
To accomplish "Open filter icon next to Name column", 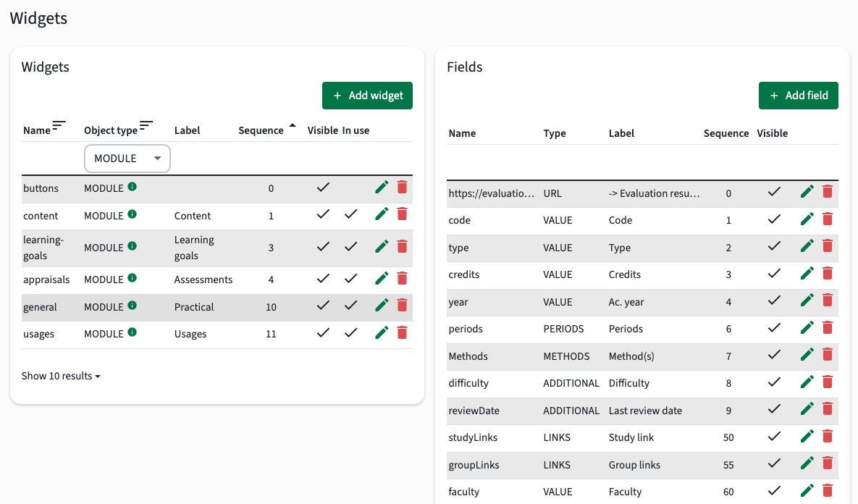I will click(x=59, y=126).
